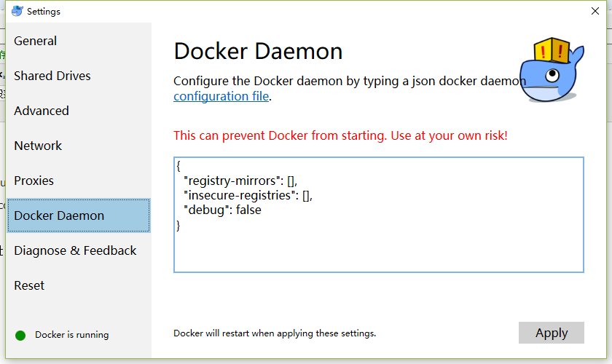This screenshot has height=364, width=612.
Task: Click the Apply button
Action: click(551, 333)
